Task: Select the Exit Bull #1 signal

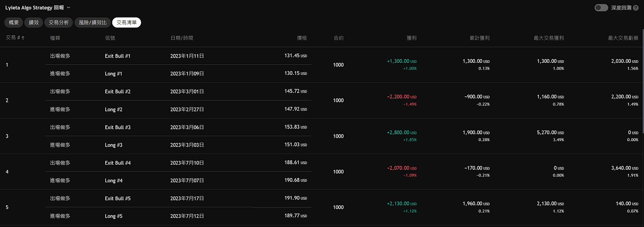Action: click(118, 56)
